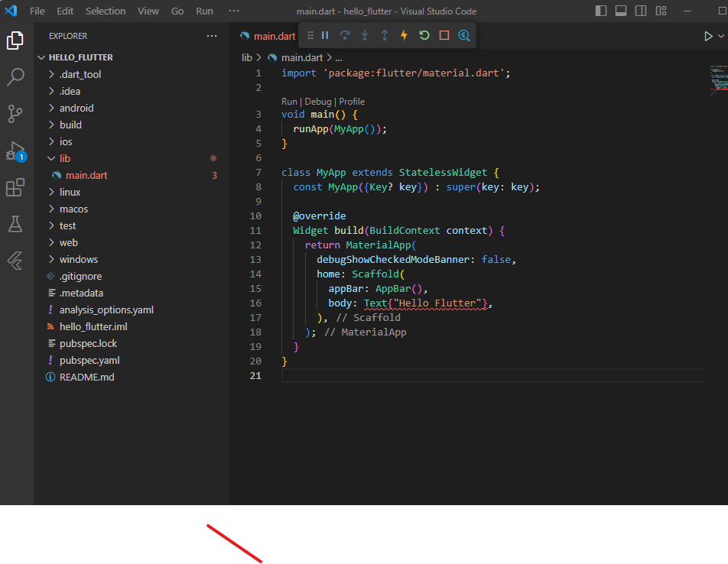Open main.dart in the file tree
Image resolution: width=728 pixels, height=564 pixels.
coord(132,175)
